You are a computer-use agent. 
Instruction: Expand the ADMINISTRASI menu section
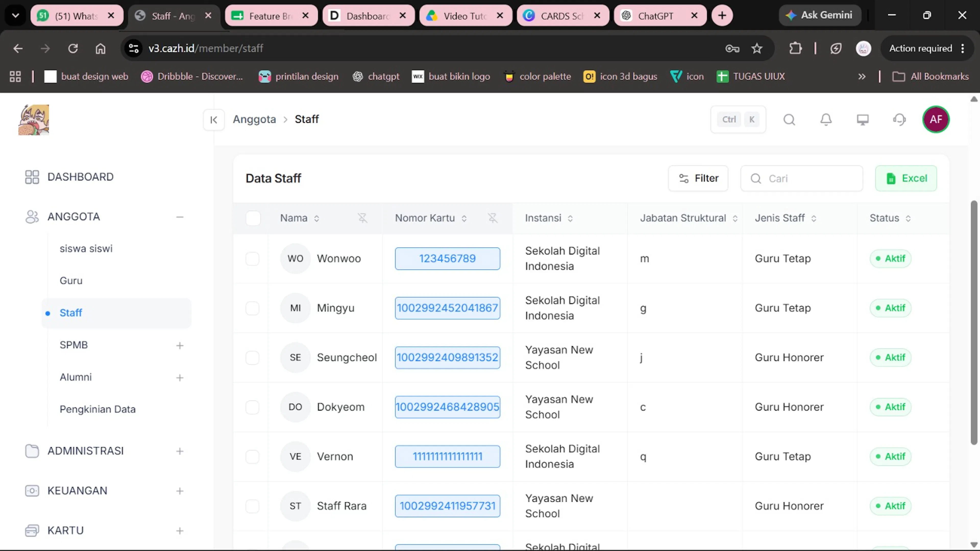tap(180, 451)
